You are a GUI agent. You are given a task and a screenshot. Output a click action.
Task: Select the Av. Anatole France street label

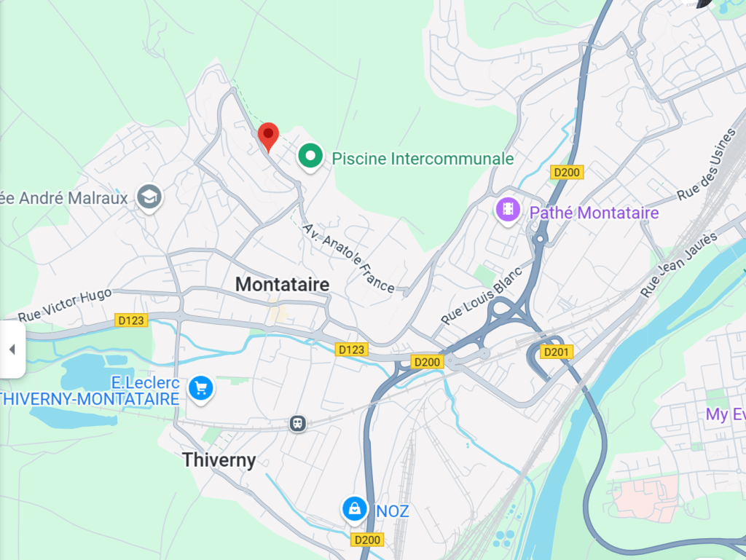coord(349,258)
